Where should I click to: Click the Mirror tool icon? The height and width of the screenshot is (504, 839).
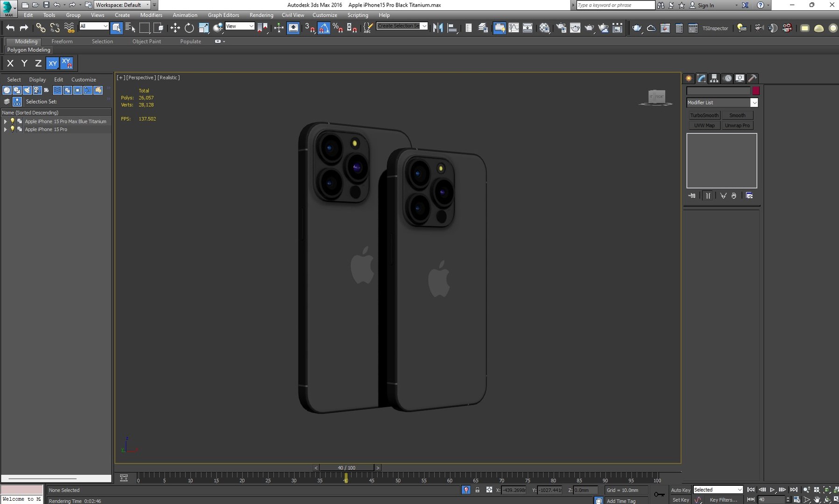[x=437, y=28]
